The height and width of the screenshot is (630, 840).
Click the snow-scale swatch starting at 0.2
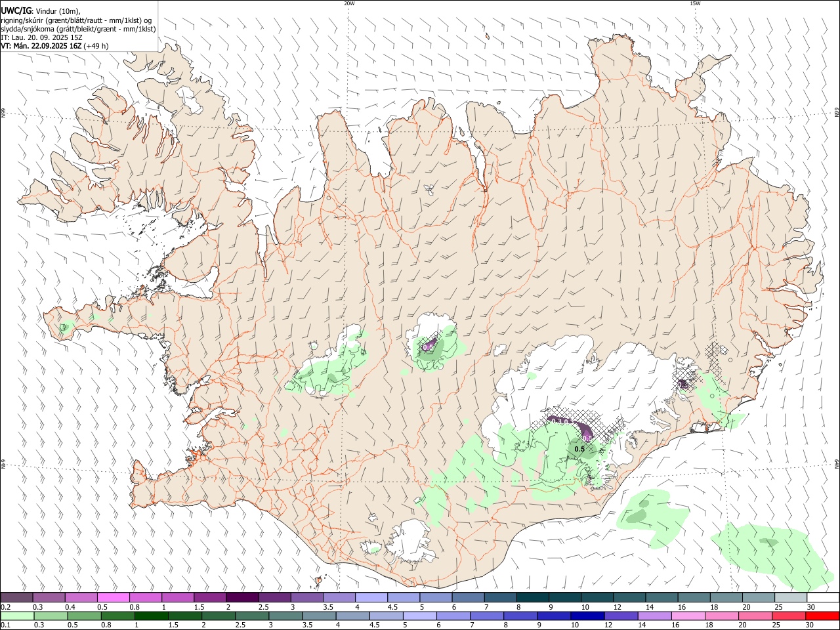click(16, 597)
